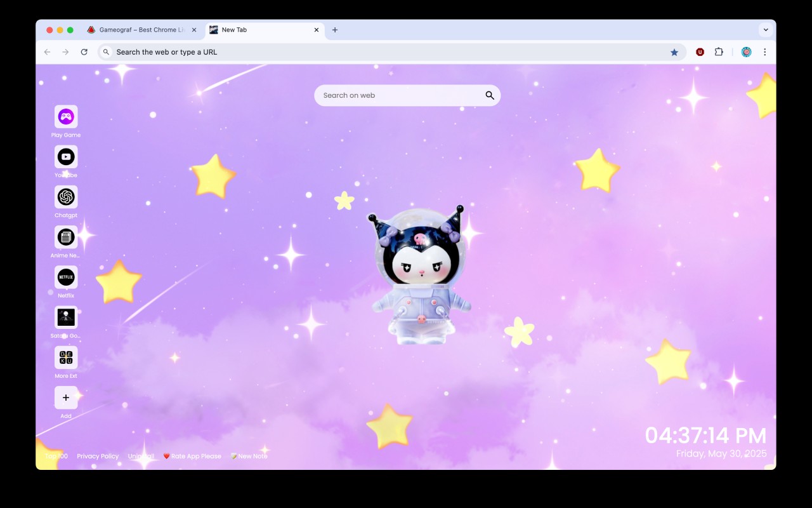Open the Netflix shortcut icon
This screenshot has width=812, height=508.
pos(66,277)
